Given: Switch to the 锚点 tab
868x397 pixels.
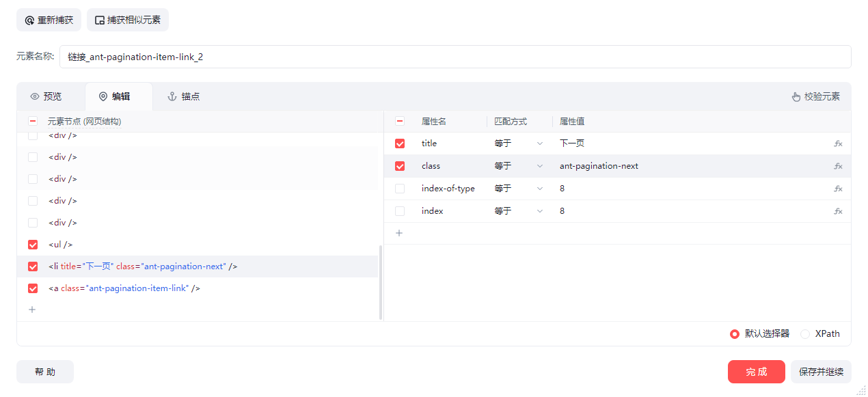Looking at the screenshot, I should click(184, 96).
